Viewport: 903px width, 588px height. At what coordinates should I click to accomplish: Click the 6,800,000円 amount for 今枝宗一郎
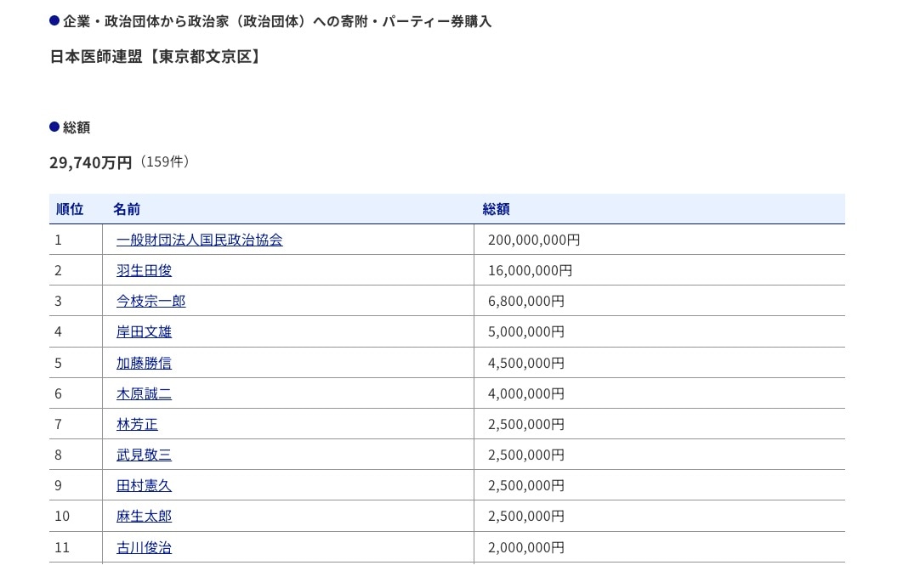[x=525, y=302]
